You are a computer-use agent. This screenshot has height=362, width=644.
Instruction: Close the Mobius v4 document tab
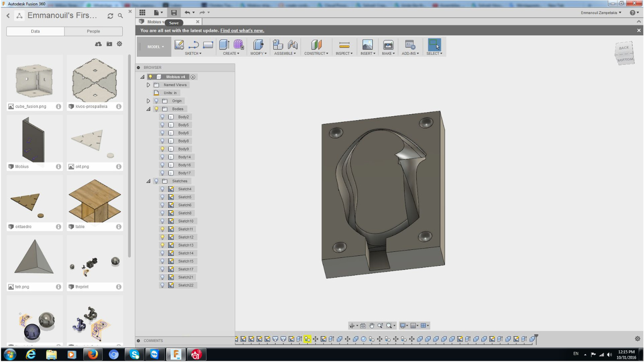pyautogui.click(x=198, y=22)
